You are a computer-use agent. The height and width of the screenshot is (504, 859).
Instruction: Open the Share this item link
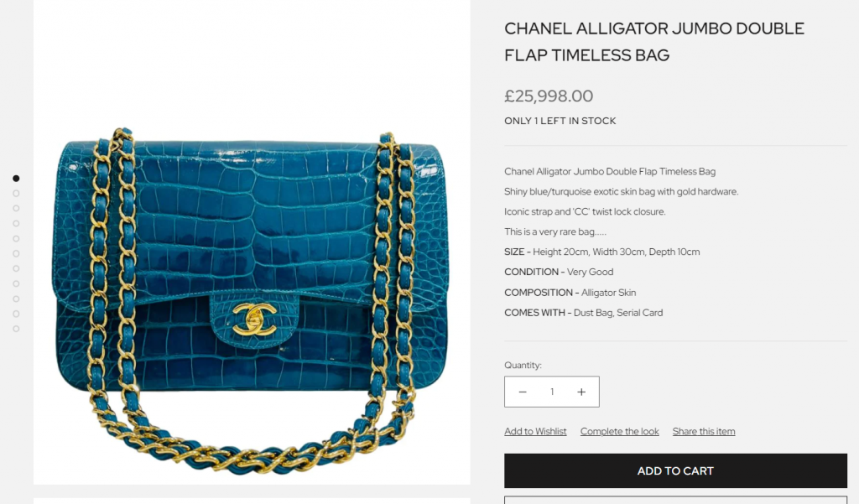pos(704,431)
